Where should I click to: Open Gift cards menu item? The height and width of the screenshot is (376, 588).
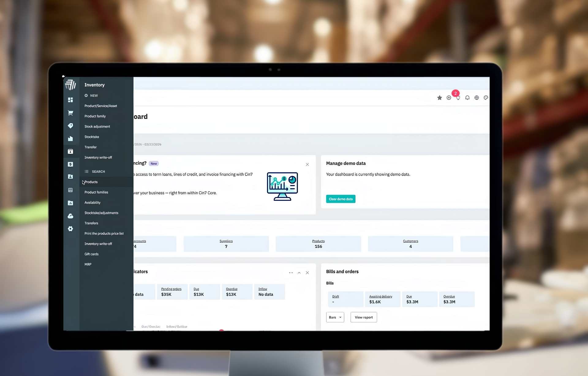92,254
